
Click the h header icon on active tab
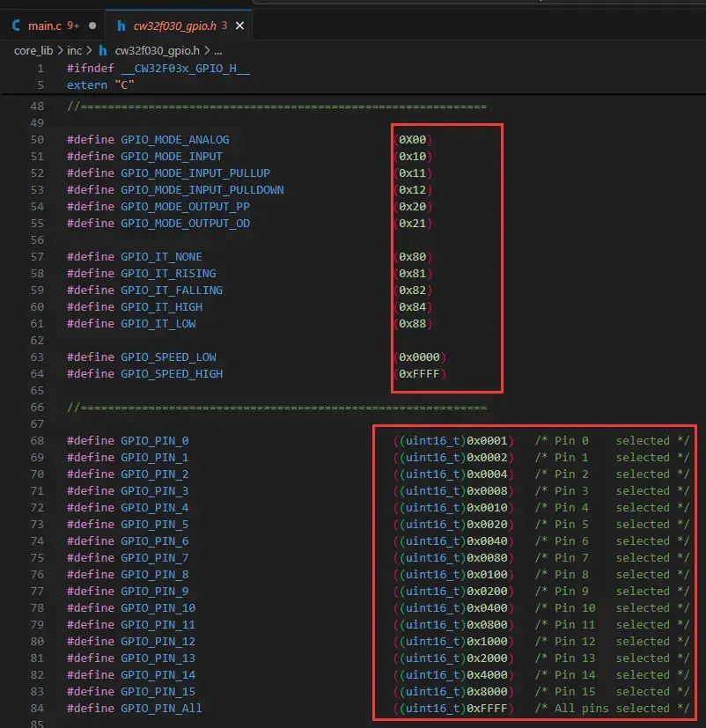[x=121, y=26]
